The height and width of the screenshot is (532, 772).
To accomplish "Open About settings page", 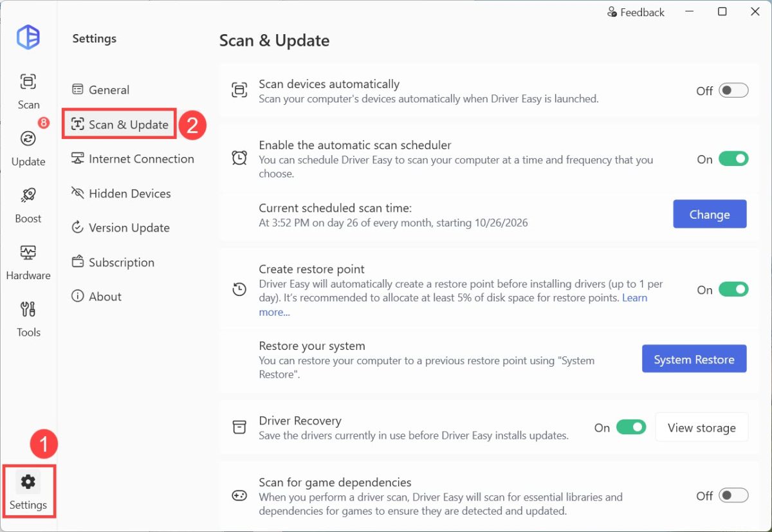I will 96,297.
